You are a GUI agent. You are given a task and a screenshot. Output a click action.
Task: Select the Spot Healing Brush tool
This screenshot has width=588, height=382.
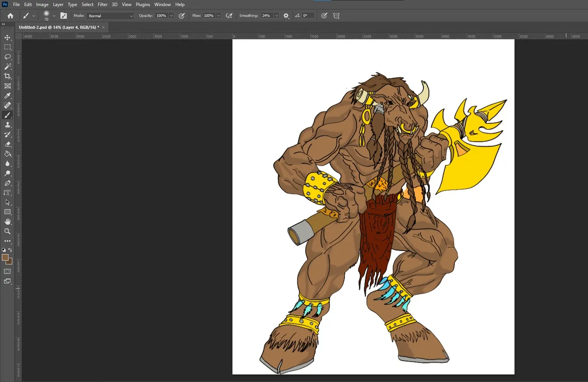coord(7,105)
